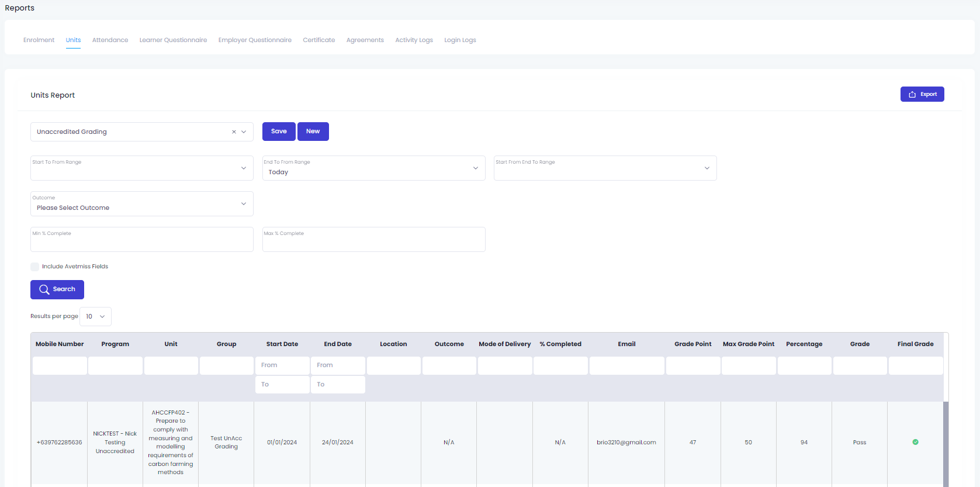Click the Export button
The height and width of the screenshot is (487, 980).
point(922,94)
